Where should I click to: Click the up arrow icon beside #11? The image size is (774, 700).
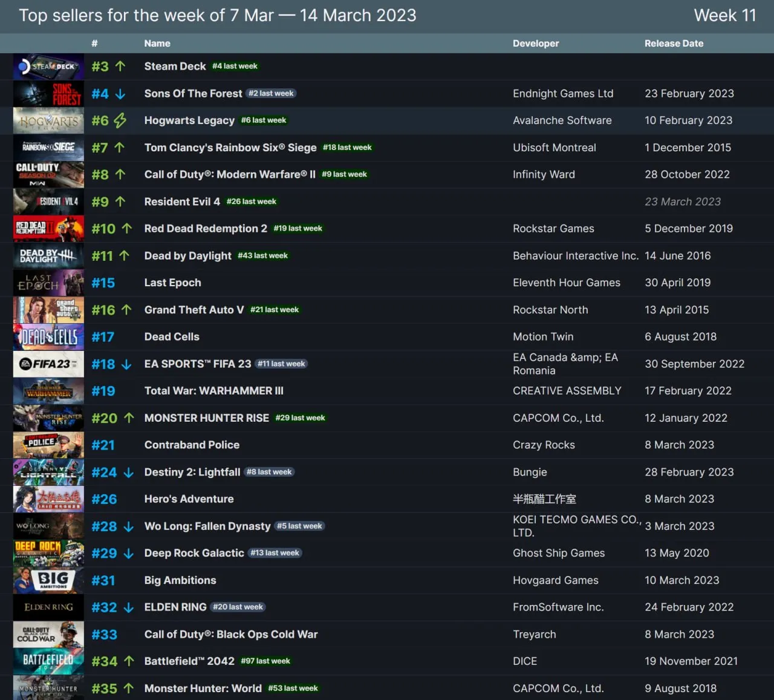click(125, 255)
